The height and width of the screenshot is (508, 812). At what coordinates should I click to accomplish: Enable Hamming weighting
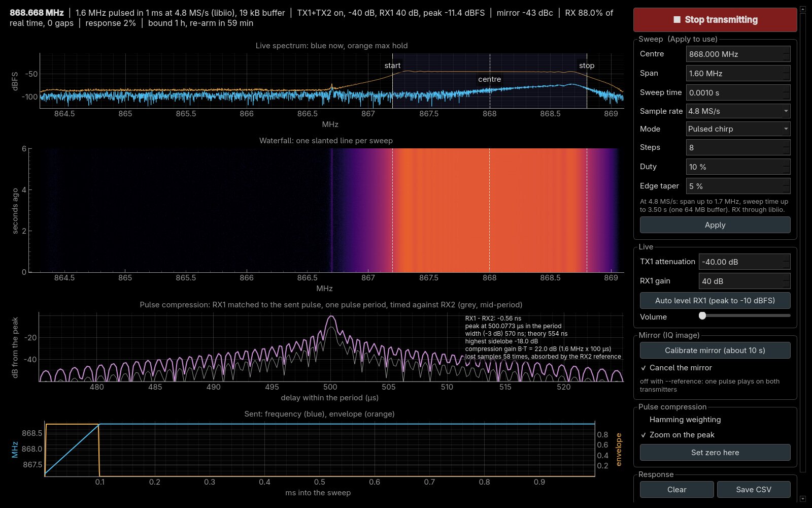click(x=681, y=420)
